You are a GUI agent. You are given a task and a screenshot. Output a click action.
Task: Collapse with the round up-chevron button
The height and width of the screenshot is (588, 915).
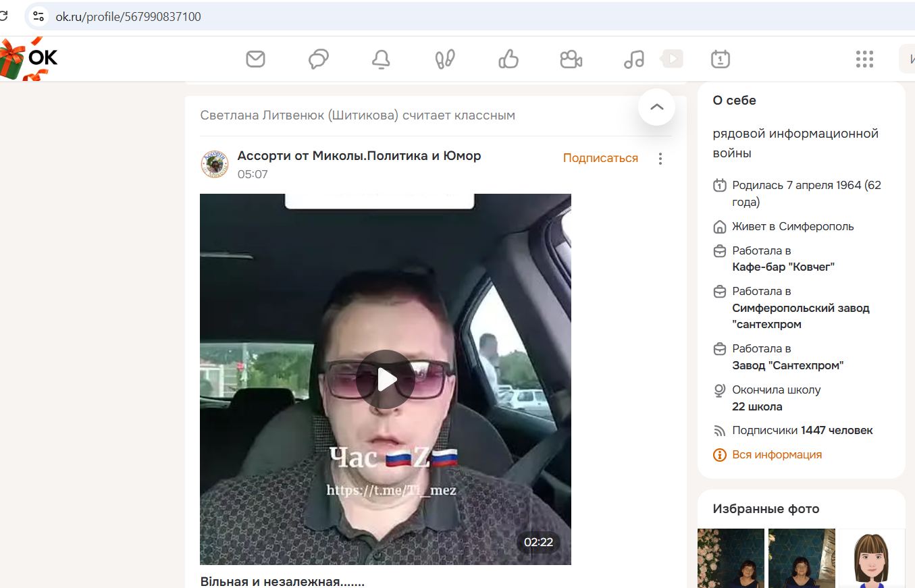point(656,107)
